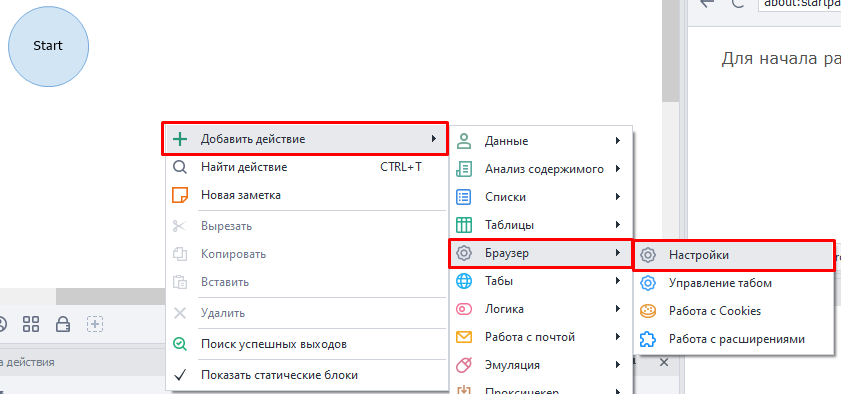The height and width of the screenshot is (394, 841).
Task: Click the Таблицы green grid icon
Action: pos(463,225)
